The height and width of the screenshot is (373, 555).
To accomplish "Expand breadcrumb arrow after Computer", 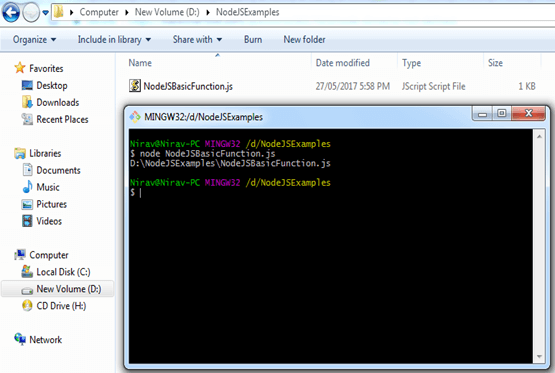I will coord(127,12).
